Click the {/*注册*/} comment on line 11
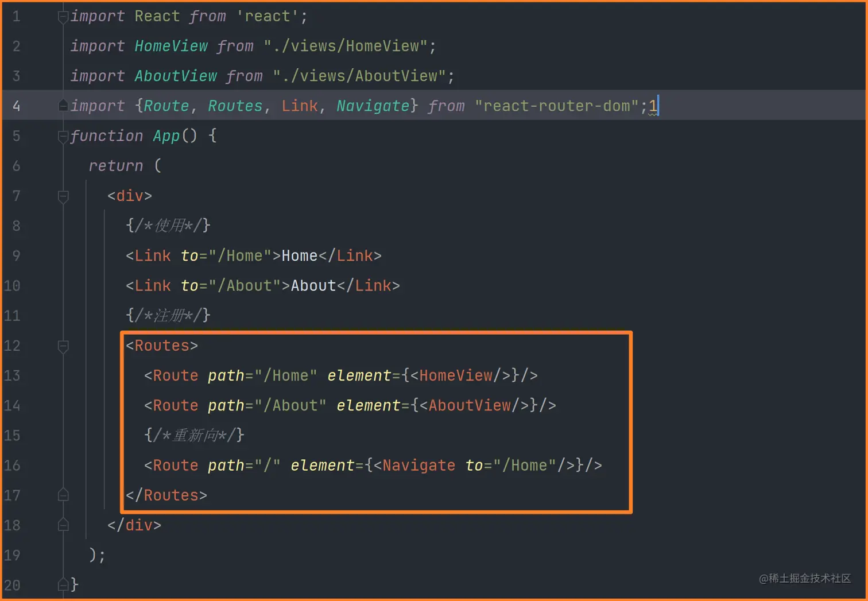 click(168, 315)
